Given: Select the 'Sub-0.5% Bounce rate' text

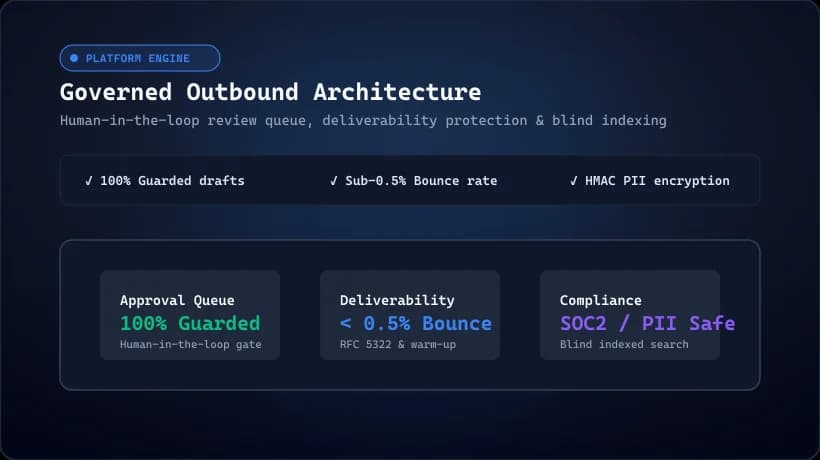Looking at the screenshot, I should [421, 181].
